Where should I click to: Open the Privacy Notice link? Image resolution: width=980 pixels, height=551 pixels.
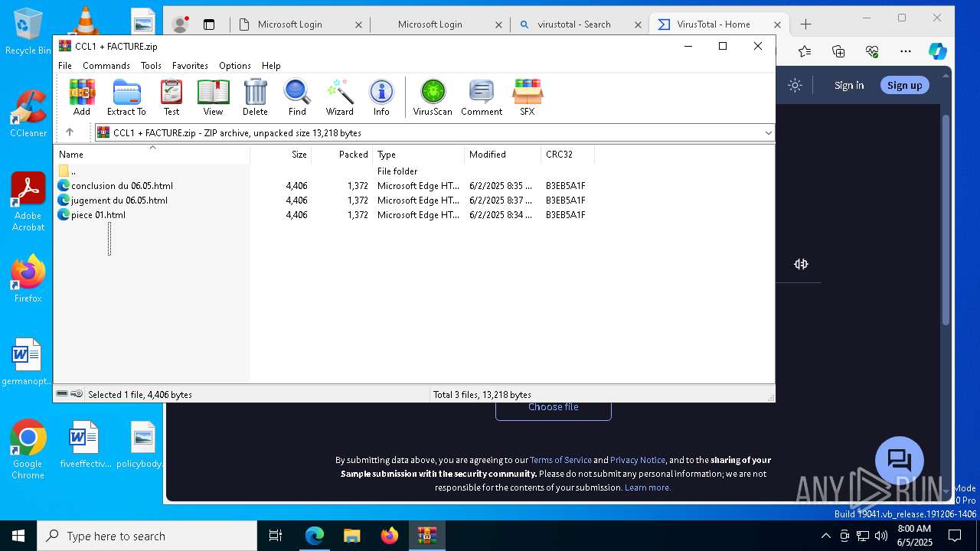click(638, 460)
